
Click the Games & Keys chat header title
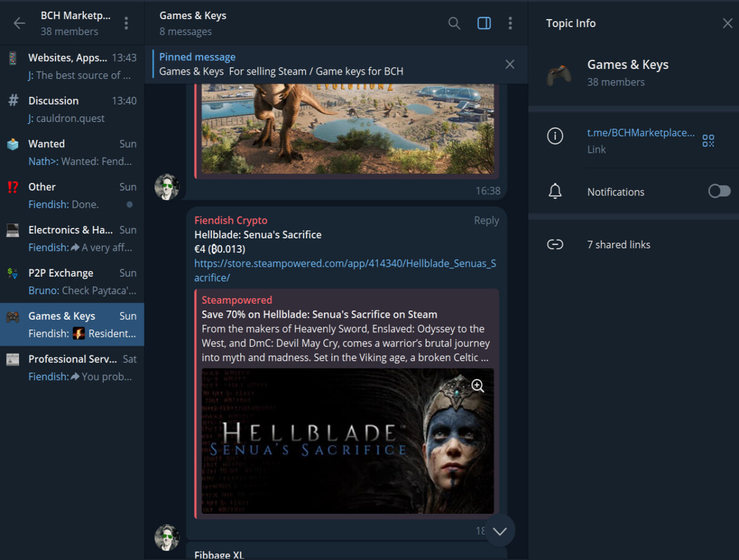point(193,15)
